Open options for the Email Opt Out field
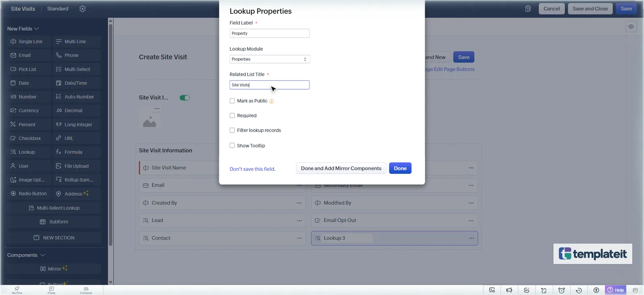The width and height of the screenshot is (644, 295). (x=471, y=221)
